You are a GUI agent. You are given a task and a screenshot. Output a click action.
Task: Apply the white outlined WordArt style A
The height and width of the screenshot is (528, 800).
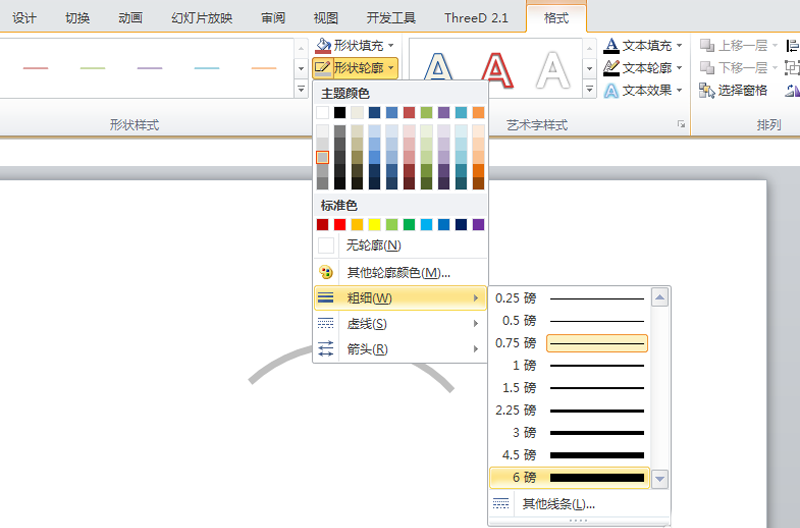[554, 69]
